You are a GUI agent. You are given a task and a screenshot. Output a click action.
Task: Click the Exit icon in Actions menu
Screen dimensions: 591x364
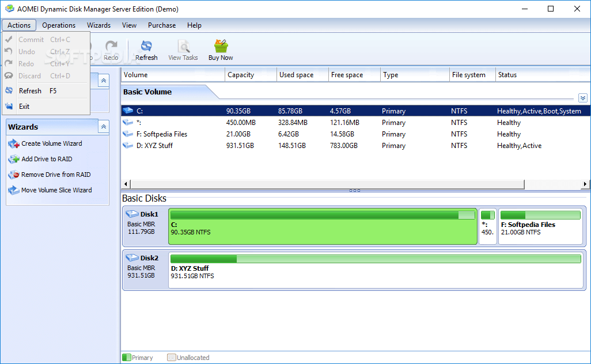9,106
